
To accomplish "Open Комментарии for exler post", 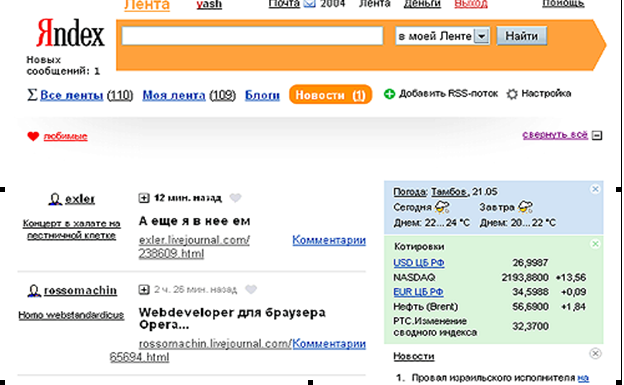I will [329, 240].
